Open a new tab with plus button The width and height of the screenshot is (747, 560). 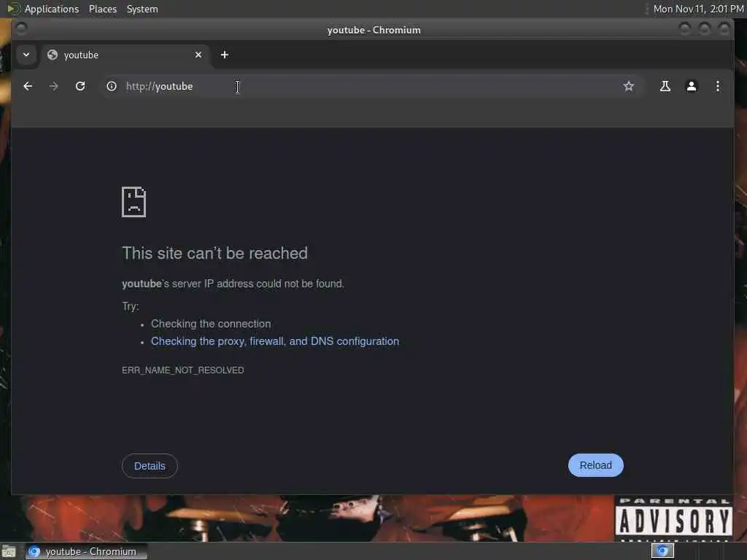click(225, 55)
